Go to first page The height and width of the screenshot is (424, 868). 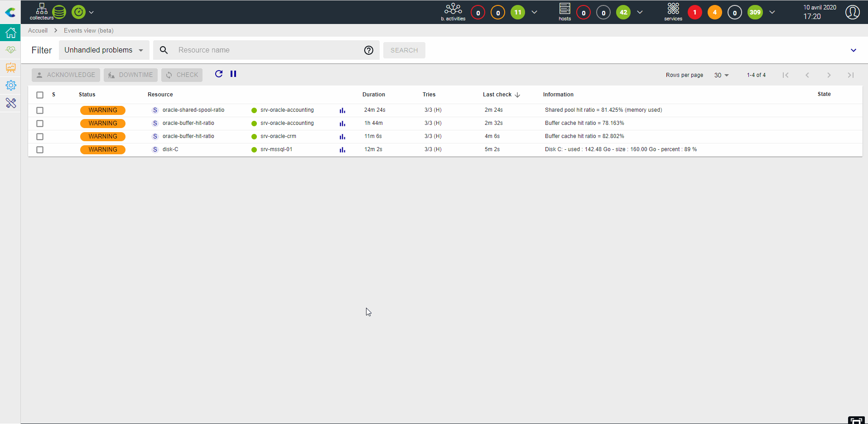pos(786,75)
